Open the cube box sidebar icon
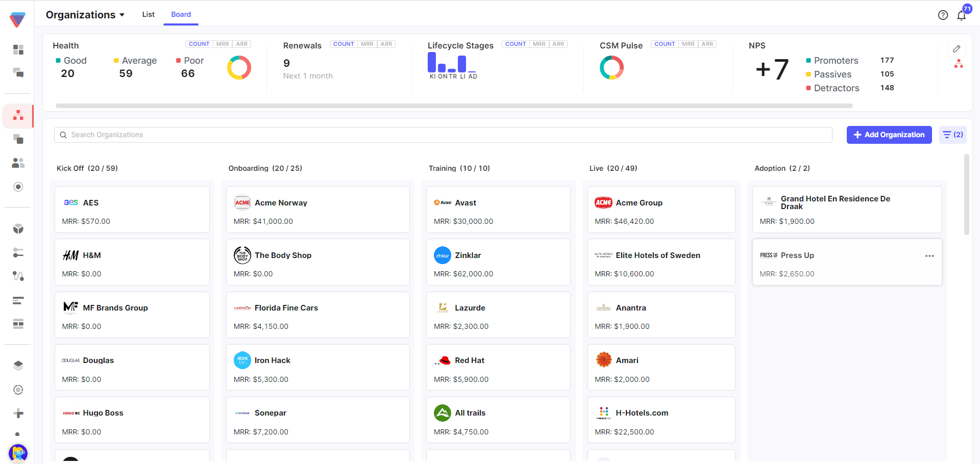This screenshot has height=464, width=980. pyautogui.click(x=18, y=229)
